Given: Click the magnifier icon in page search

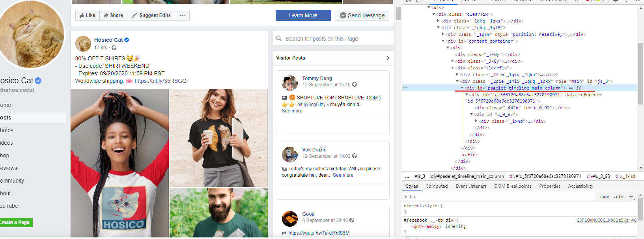Looking at the screenshot, I should pyautogui.click(x=279, y=38).
